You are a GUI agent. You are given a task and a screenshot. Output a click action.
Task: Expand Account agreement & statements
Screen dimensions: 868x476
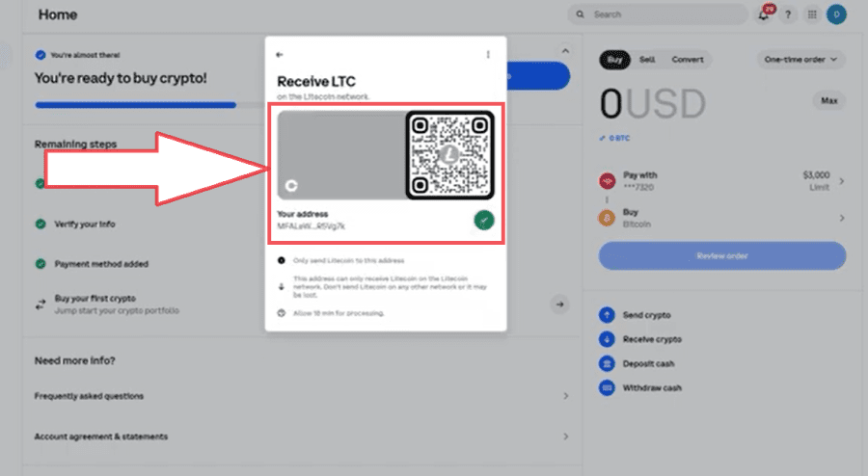click(x=302, y=436)
